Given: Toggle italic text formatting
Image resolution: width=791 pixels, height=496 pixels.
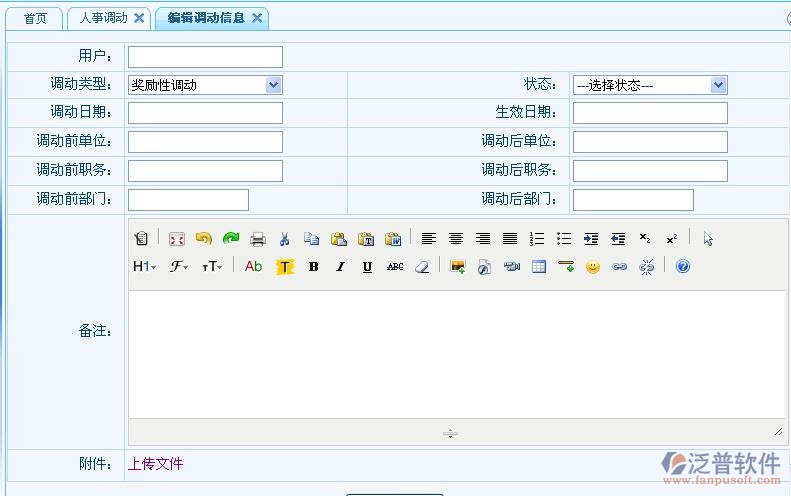Looking at the screenshot, I should (x=340, y=267).
